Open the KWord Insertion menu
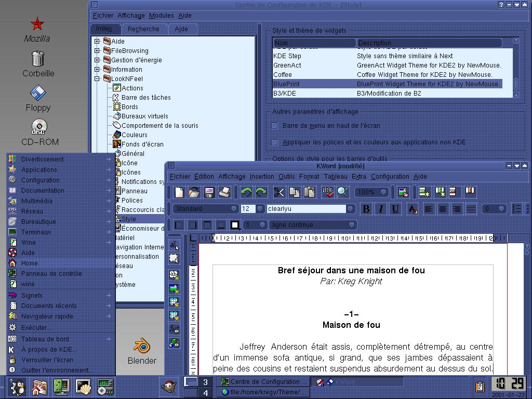 [x=262, y=177]
